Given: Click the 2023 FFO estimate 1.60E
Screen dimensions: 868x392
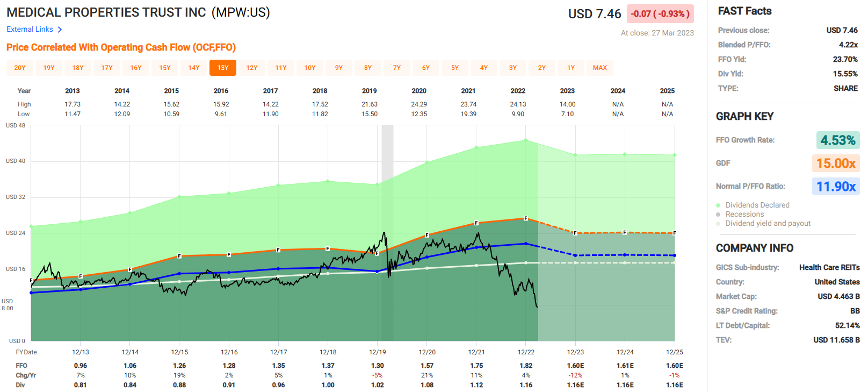Looking at the screenshot, I should 575,366.
